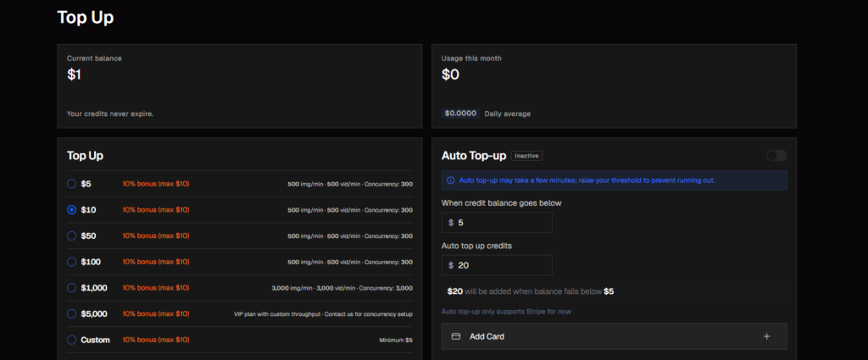Viewport: 868px width, 360px height.
Task: Choose the $100 top up amount
Action: [x=71, y=262]
